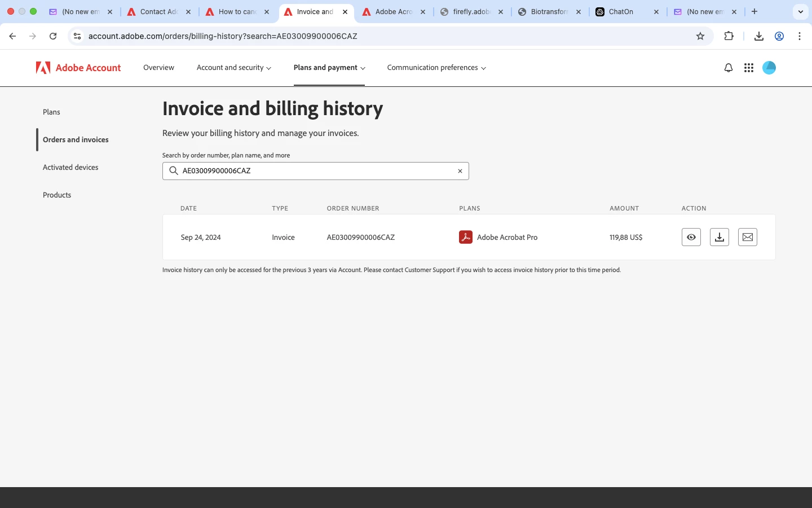Download the Sep 24 invoice
The height and width of the screenshot is (508, 812).
click(x=719, y=237)
